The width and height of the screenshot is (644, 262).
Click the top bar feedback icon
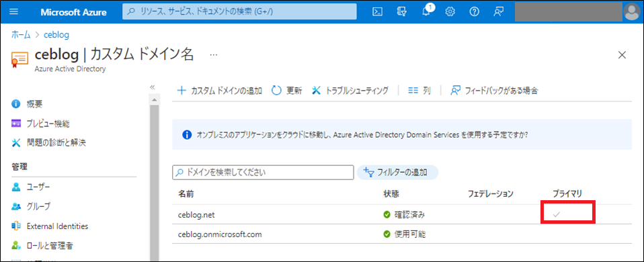(x=499, y=12)
